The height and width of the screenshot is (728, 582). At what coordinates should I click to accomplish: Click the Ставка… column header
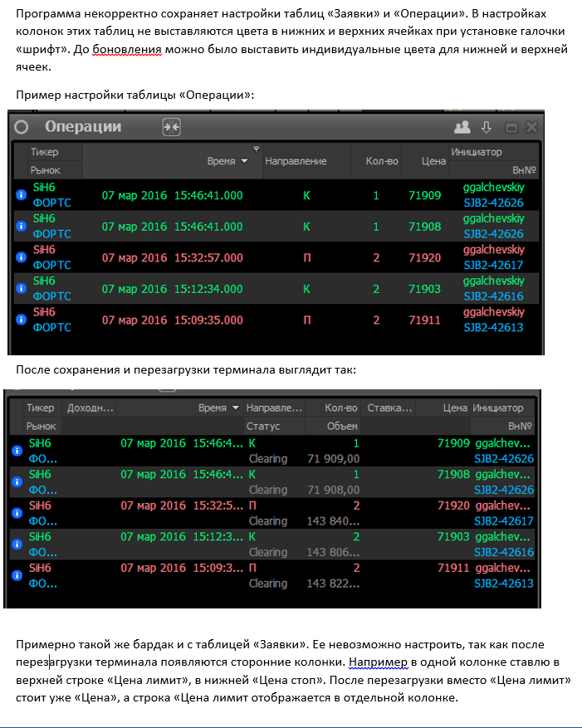pos(389,408)
